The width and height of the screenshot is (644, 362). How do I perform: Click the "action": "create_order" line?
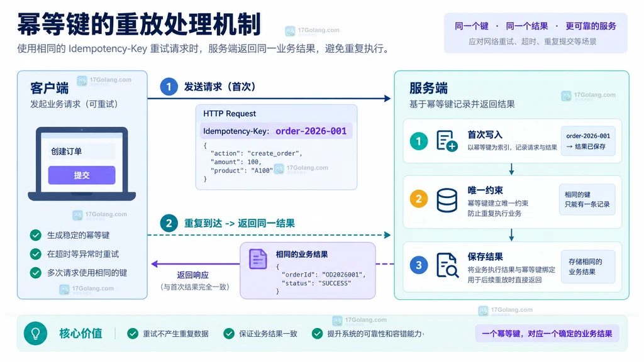257,153
